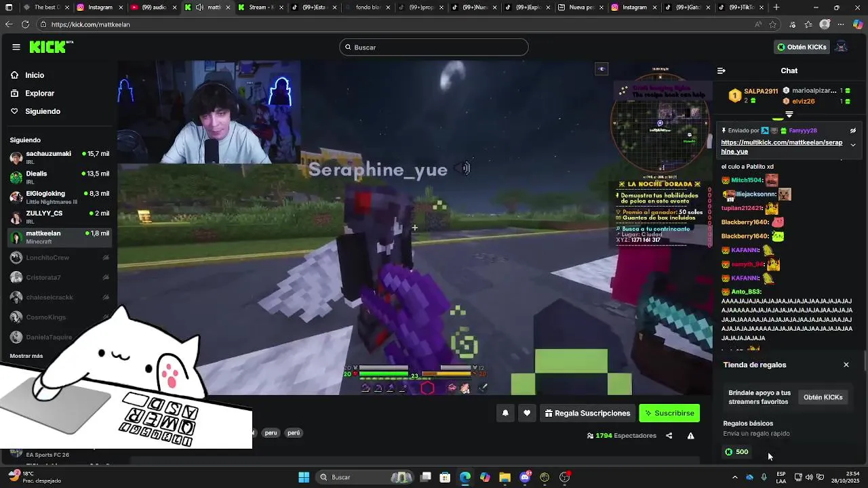Switch to Nueva pestaña browser tab

point(580,7)
